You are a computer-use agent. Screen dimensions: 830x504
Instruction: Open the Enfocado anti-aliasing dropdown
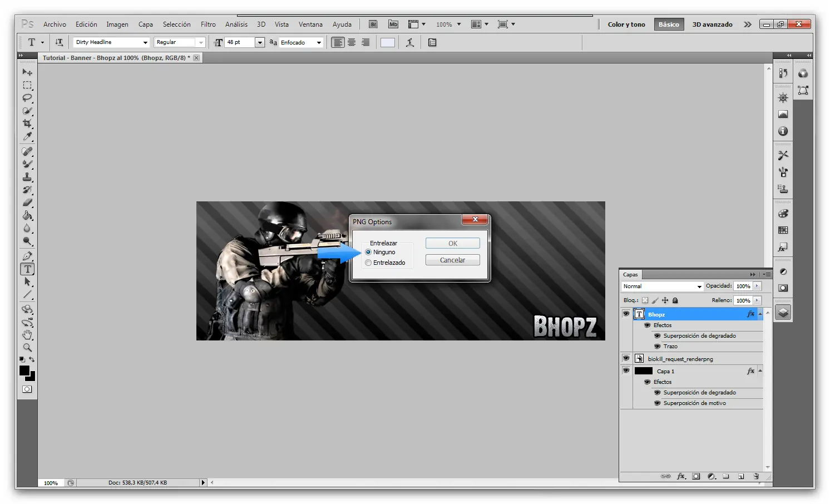click(319, 42)
